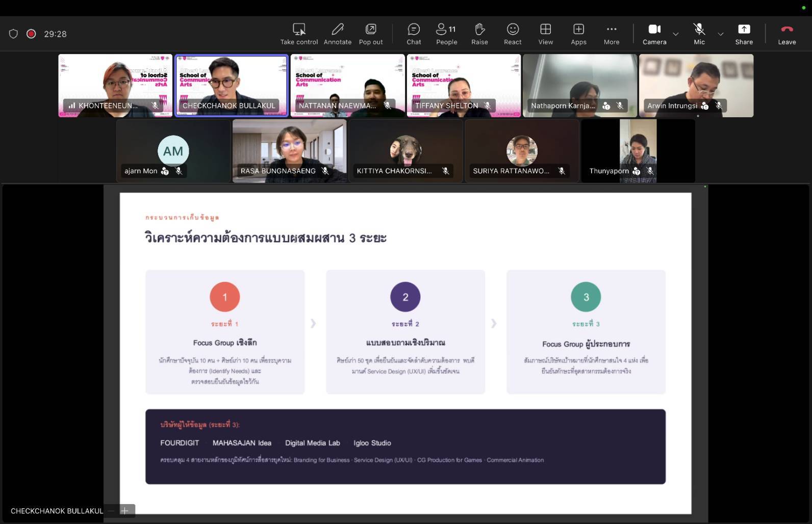This screenshot has height=524, width=812.
Task: Select TIFFANY SHELTON's video thumbnail
Action: [464, 86]
